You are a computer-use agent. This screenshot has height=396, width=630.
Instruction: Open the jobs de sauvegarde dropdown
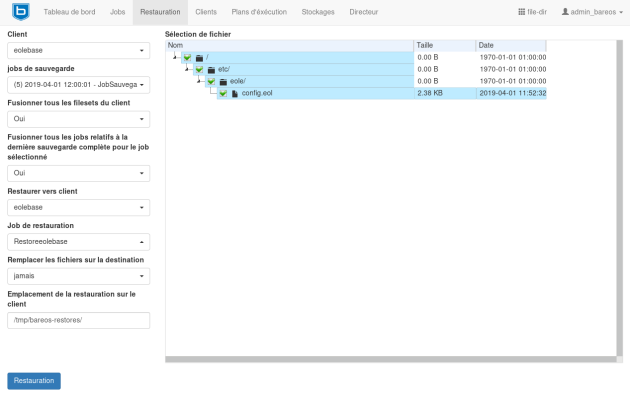click(x=79, y=85)
